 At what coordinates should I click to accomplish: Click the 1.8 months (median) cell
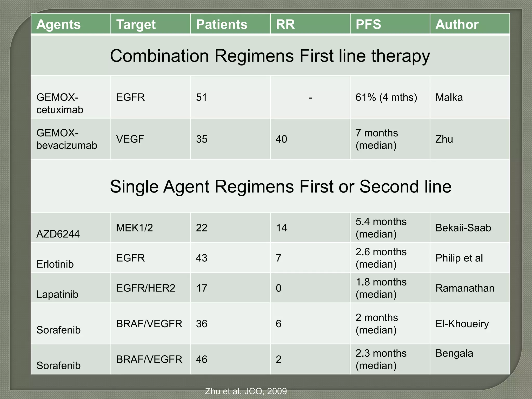pyautogui.click(x=390, y=288)
